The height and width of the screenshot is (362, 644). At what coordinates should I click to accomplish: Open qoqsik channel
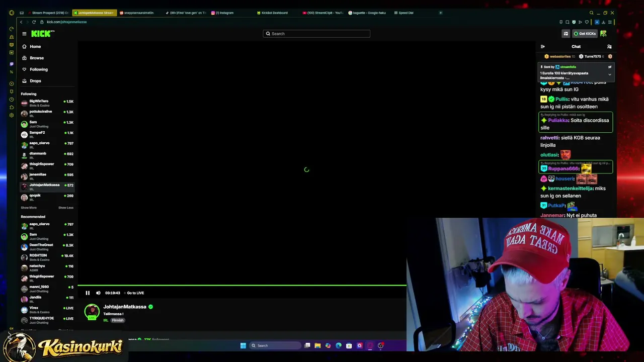47,197
